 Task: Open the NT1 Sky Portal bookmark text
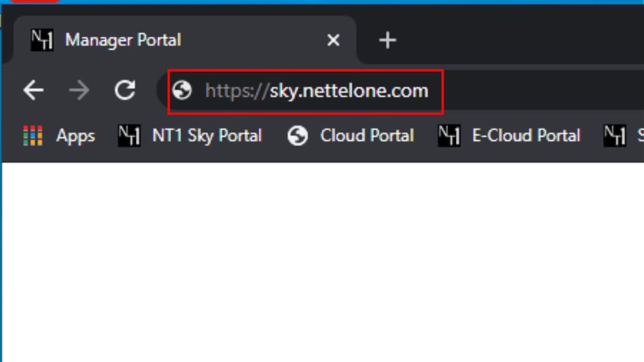207,136
